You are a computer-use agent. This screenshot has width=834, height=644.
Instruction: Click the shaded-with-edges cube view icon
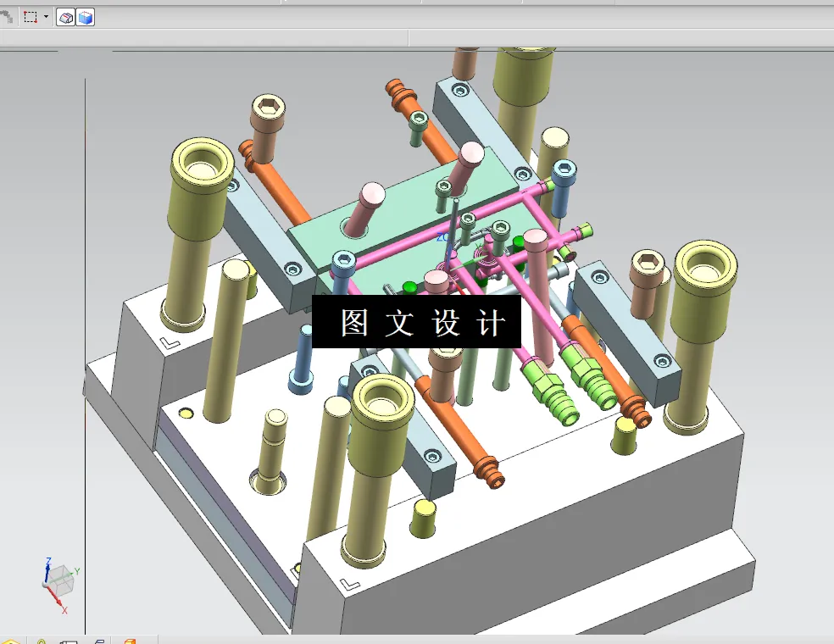(x=83, y=17)
